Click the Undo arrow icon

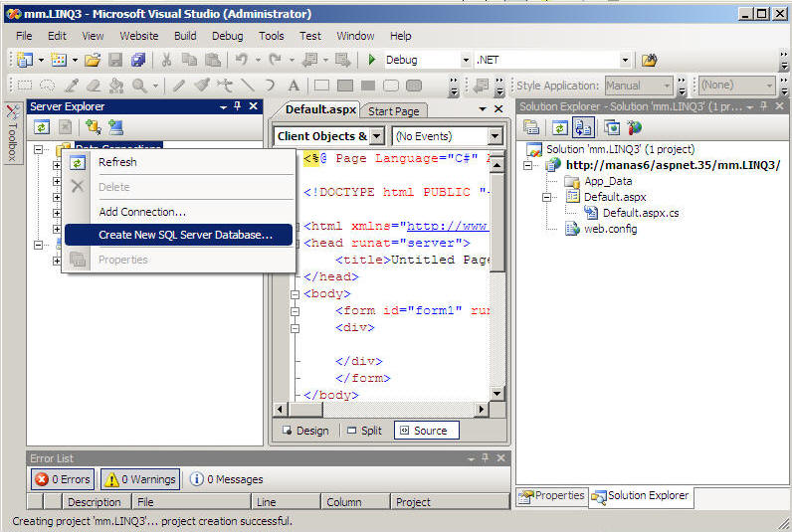242,60
